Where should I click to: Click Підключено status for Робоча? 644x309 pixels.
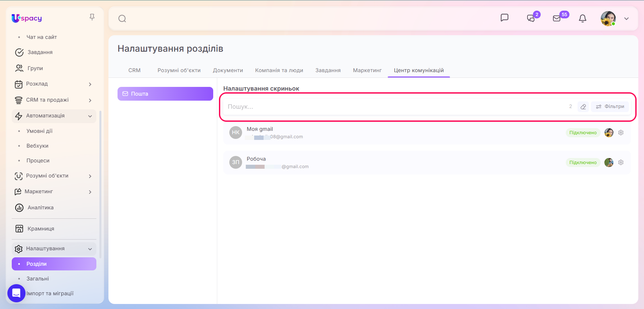click(583, 163)
